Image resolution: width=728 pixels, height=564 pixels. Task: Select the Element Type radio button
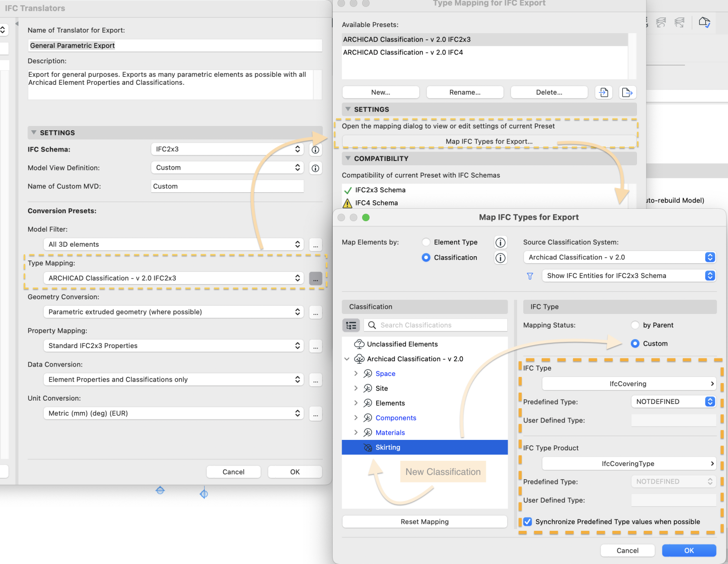426,242
